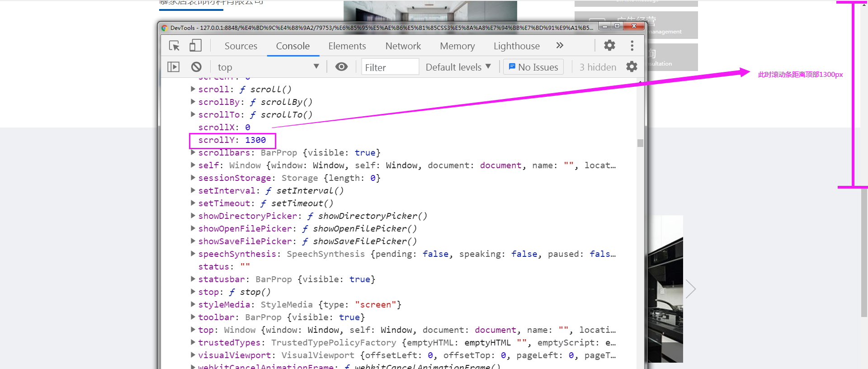Click the 3 hidden messages label

point(598,67)
